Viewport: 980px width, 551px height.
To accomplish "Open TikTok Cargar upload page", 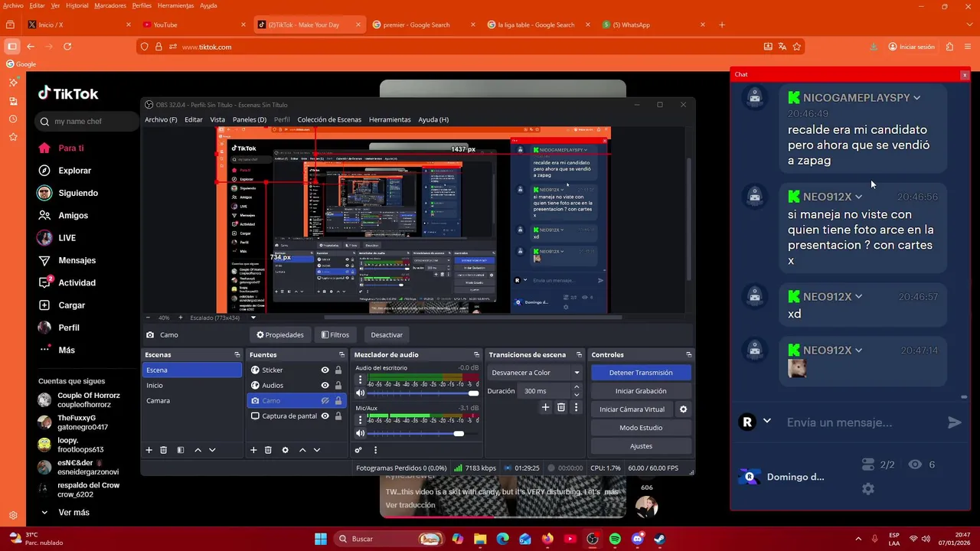I will 71,305.
